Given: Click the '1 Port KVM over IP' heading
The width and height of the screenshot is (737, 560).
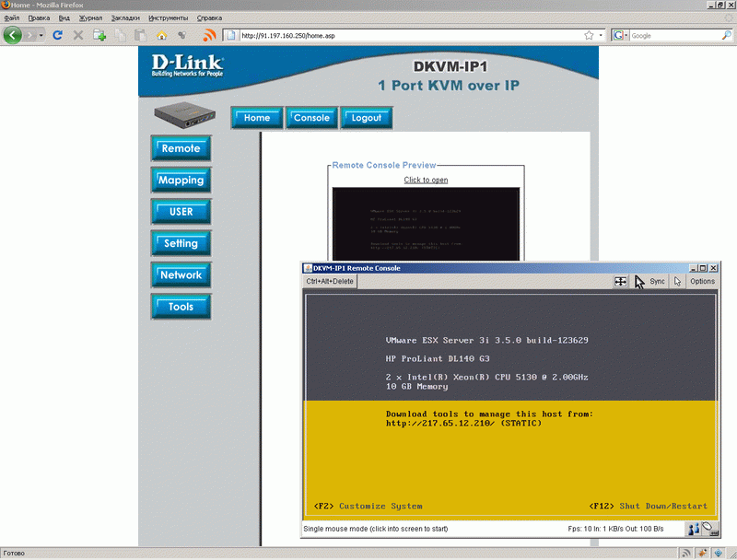Looking at the screenshot, I should coord(449,86).
